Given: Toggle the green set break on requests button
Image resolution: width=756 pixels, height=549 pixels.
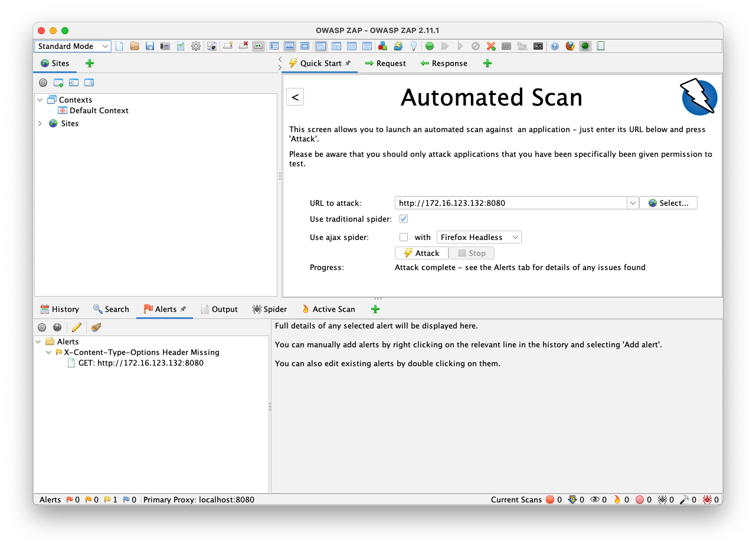Looking at the screenshot, I should pyautogui.click(x=430, y=46).
